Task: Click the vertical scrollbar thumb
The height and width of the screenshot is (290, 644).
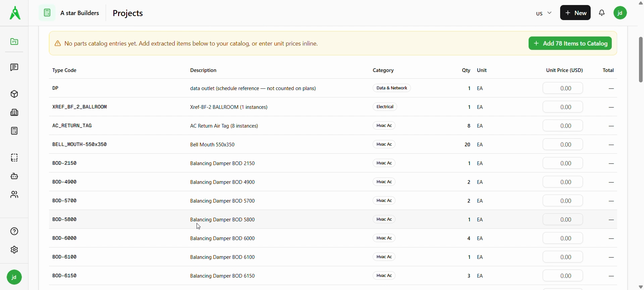Action: (641, 60)
